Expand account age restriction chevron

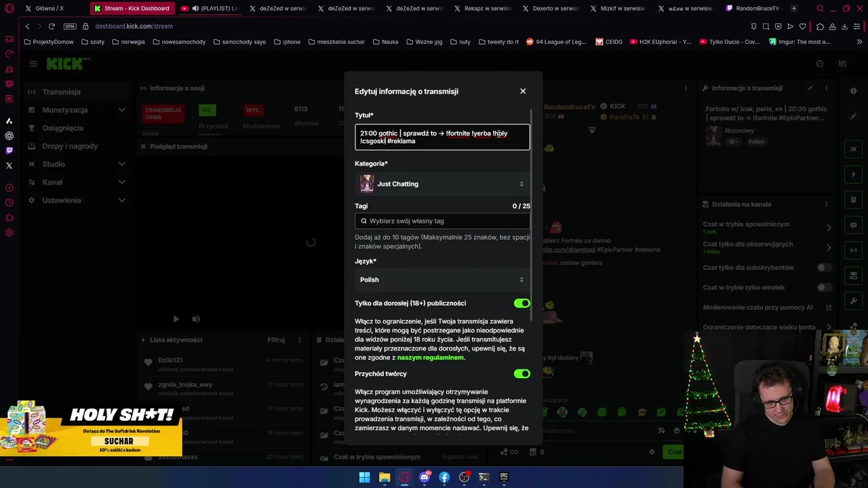click(x=829, y=327)
